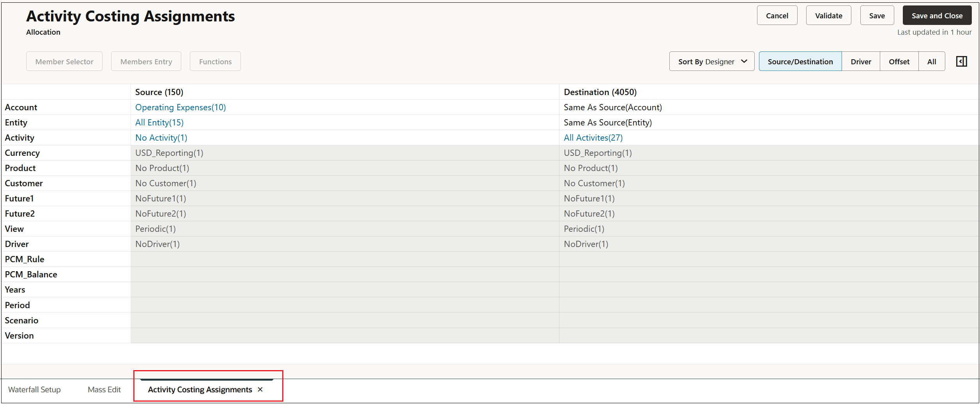The width and height of the screenshot is (980, 404).
Task: Open the Sort By Designer dropdown
Action: point(711,61)
